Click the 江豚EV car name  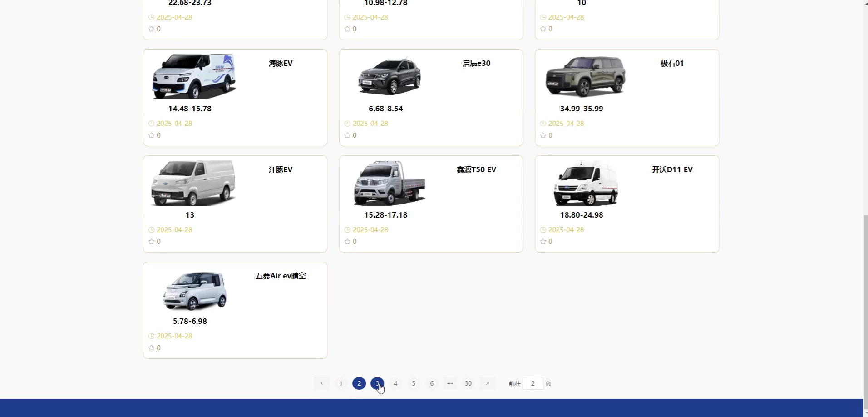pos(281,169)
